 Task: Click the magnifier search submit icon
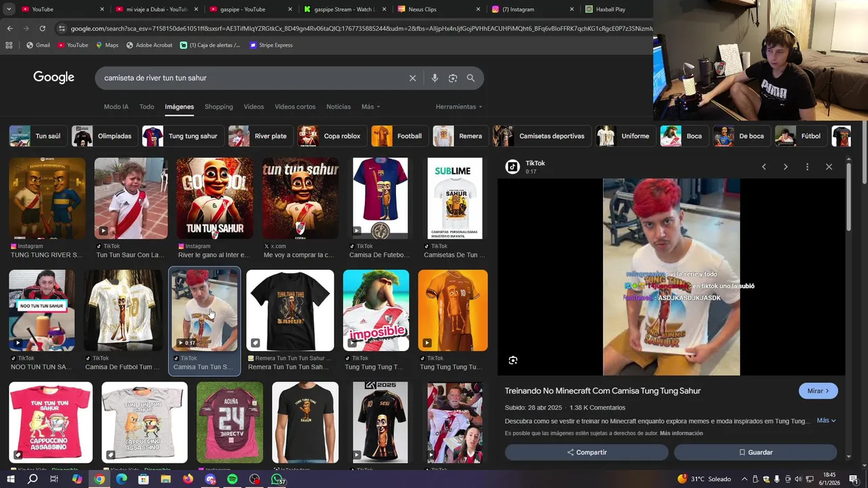[471, 78]
